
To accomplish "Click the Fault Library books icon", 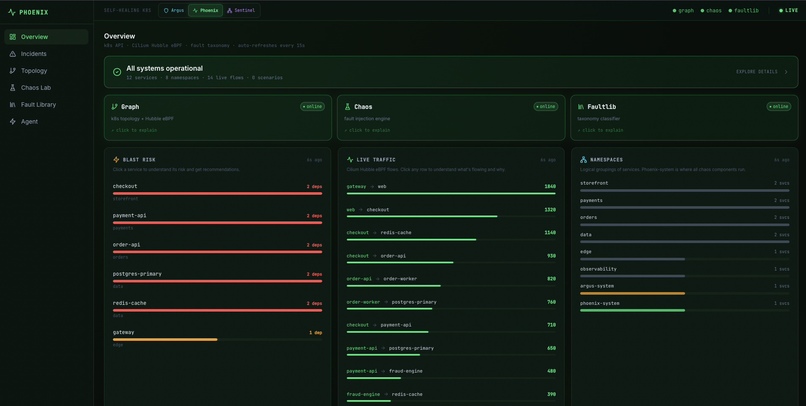I will tap(13, 105).
